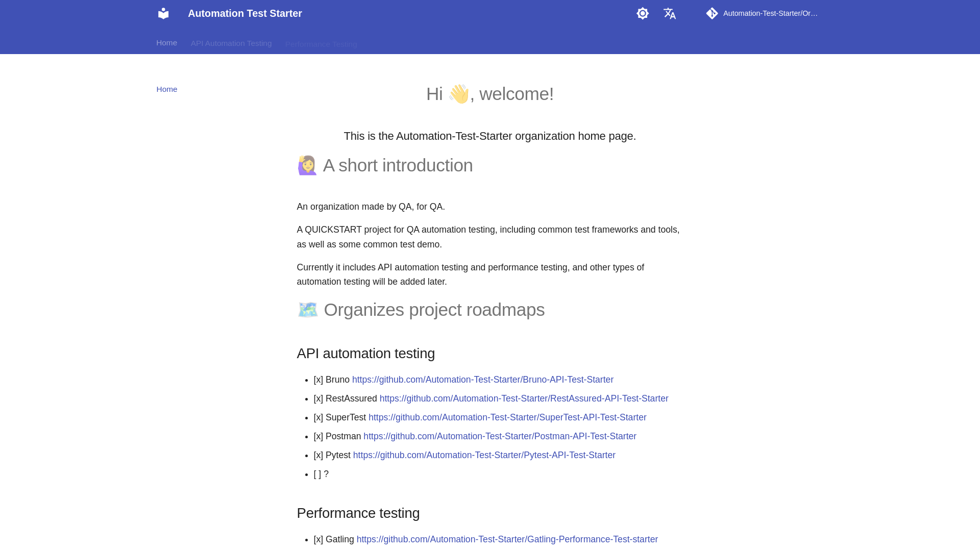Click the waving hand emoji in heading
This screenshot has width=980, height=551.
pyautogui.click(x=459, y=94)
